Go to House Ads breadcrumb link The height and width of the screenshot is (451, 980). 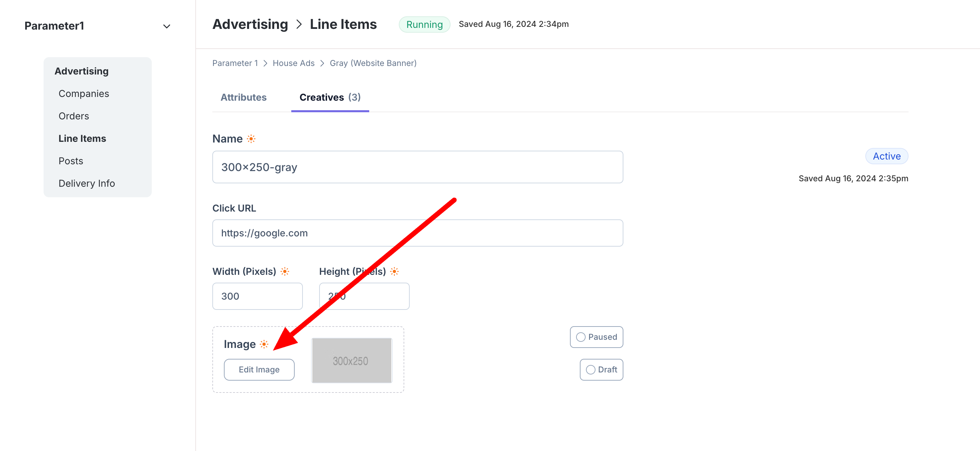click(x=293, y=63)
